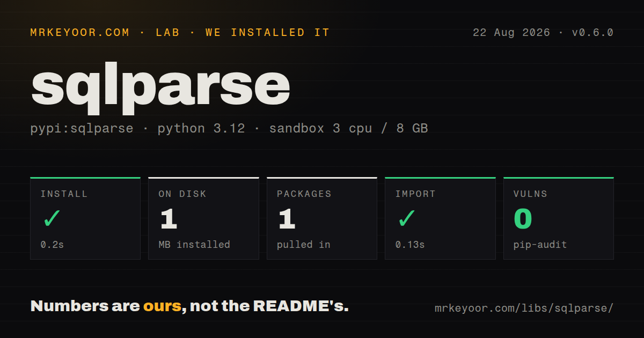Click the header text "MRKEYOOR.COM · LAB · WE INSTALLED IT"

pyautogui.click(x=180, y=33)
